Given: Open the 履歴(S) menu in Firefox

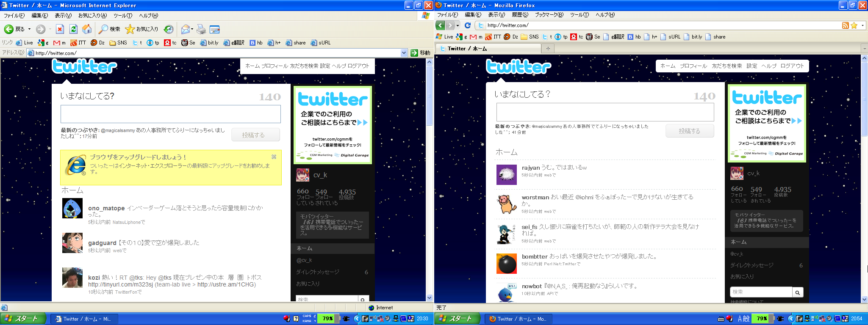Looking at the screenshot, I should point(520,15).
